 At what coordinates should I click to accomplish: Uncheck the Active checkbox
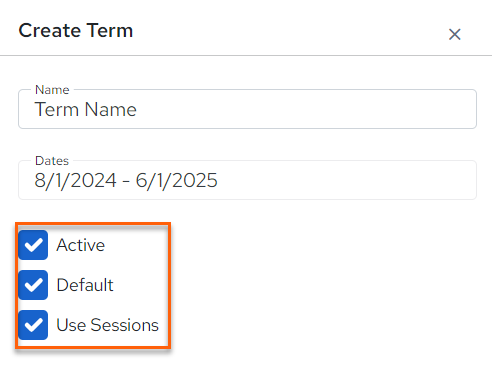coord(33,245)
